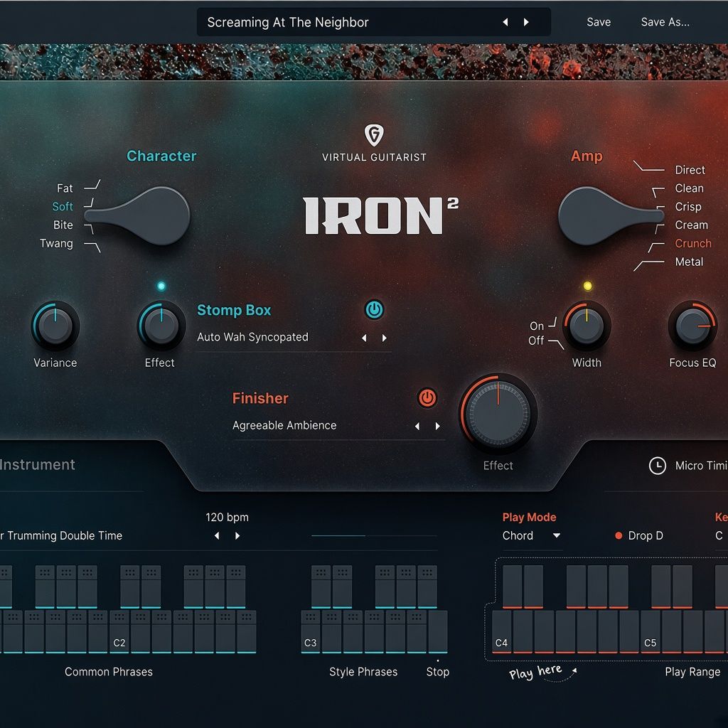The image size is (728, 728).
Task: Open Auto Wah Syncopated preset list
Action: pos(252,337)
